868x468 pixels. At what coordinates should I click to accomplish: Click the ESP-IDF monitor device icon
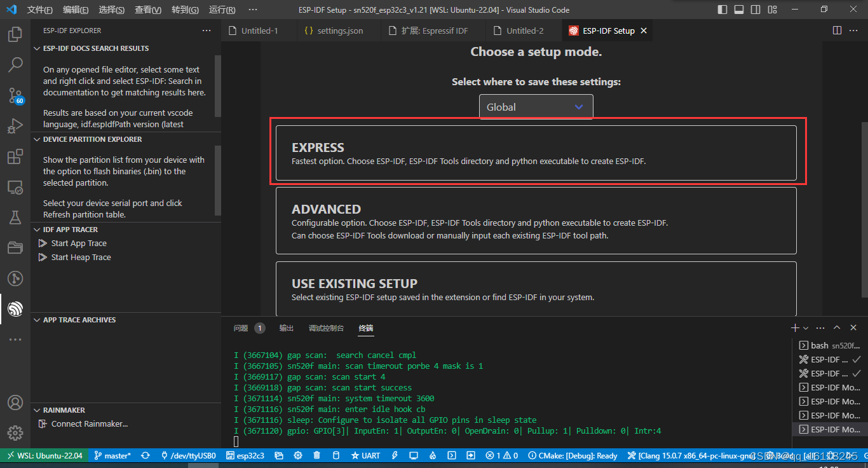click(414, 456)
